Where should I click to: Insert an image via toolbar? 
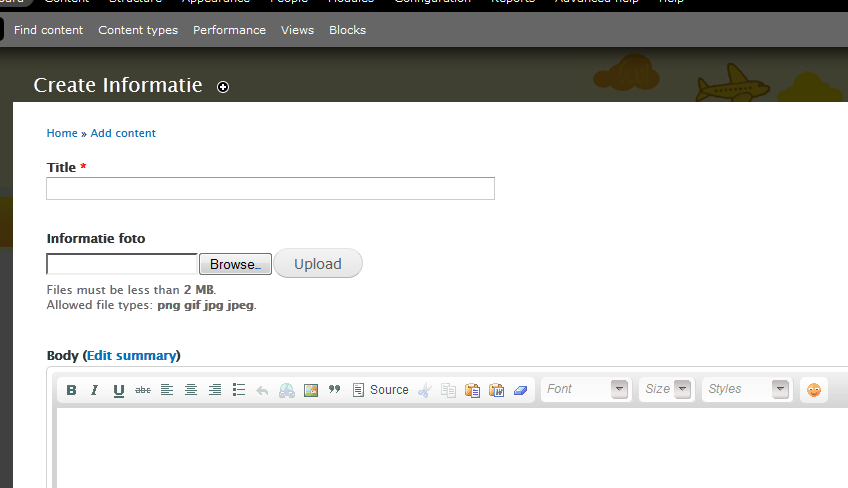311,390
